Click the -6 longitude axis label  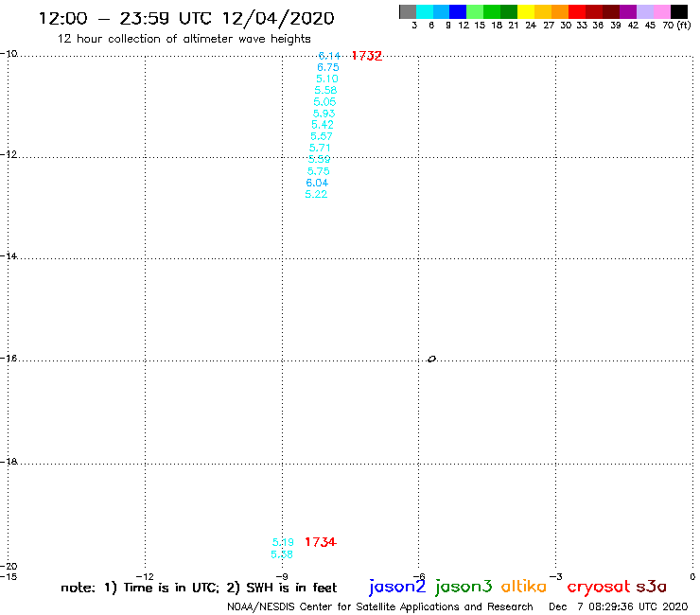(419, 576)
